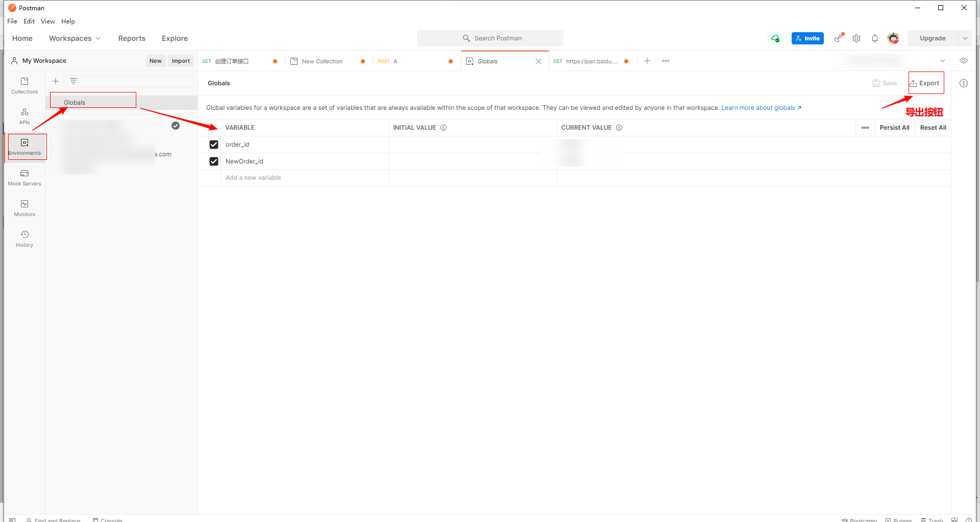Open the Console from status bar
980x522 pixels.
[108, 520]
